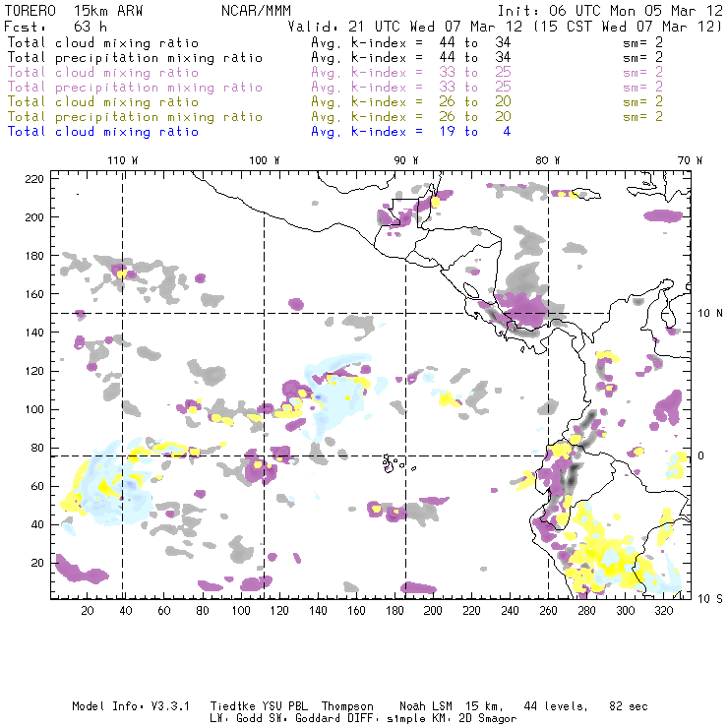728x728 pixels.
Task: Click the '110 W' longitude label
Action: click(123, 160)
